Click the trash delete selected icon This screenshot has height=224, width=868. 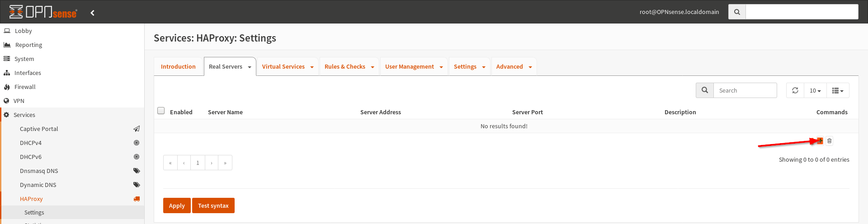[830, 141]
